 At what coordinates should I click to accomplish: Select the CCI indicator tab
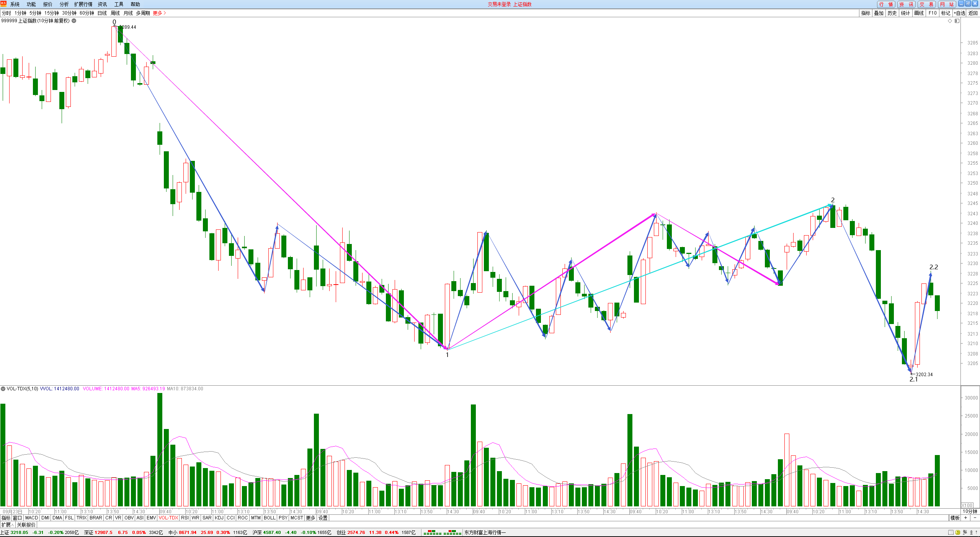click(231, 518)
